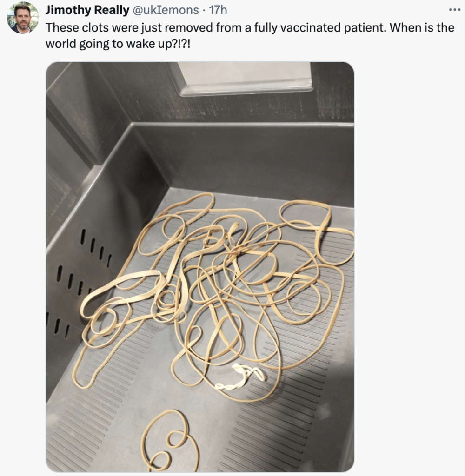The width and height of the screenshot is (465, 476).
Task: Open the attached rubber bands photo
Action: pos(200,266)
